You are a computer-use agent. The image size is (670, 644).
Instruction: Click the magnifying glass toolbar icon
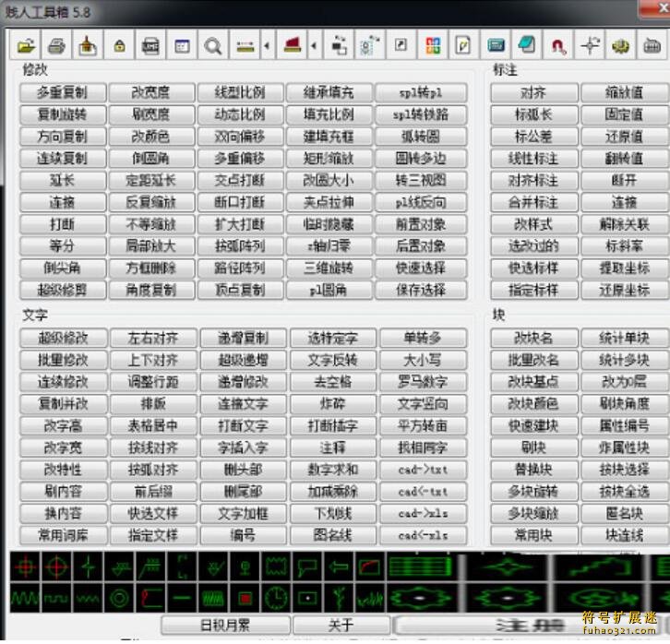point(213,45)
